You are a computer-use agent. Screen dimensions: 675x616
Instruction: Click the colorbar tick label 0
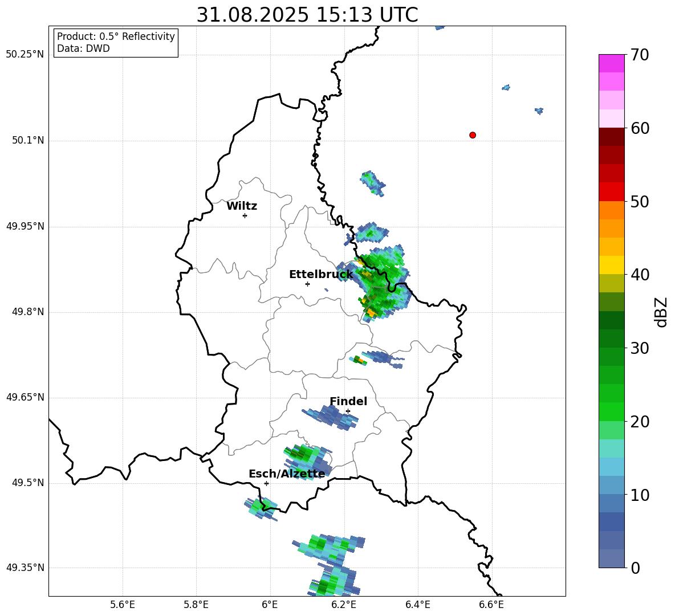pyautogui.click(x=635, y=568)
